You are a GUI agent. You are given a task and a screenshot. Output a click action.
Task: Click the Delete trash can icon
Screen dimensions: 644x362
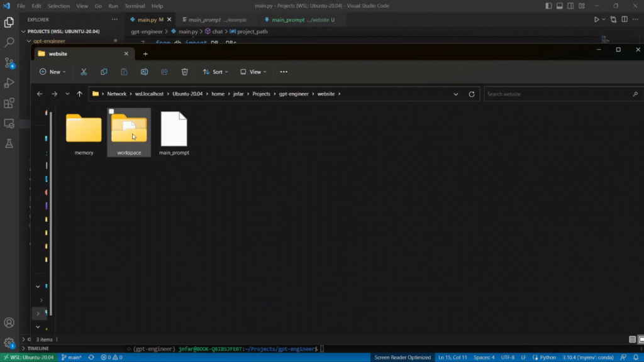(184, 72)
